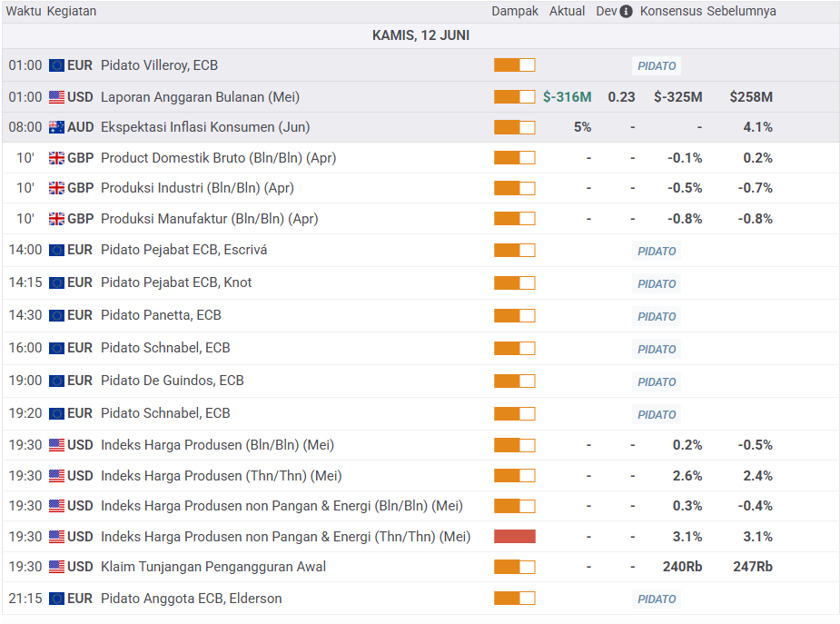
Task: Click the USD flag beside Laporan Anggaran Bulanan
Action: point(57,97)
